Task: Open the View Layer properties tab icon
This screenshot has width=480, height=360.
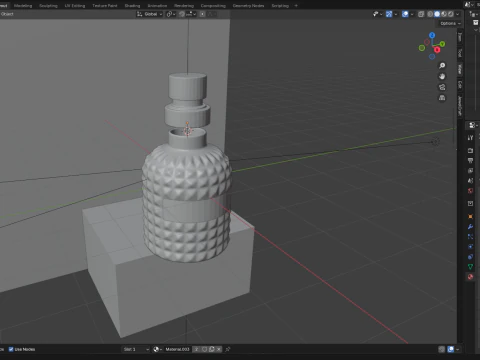Action: pyautogui.click(x=470, y=170)
